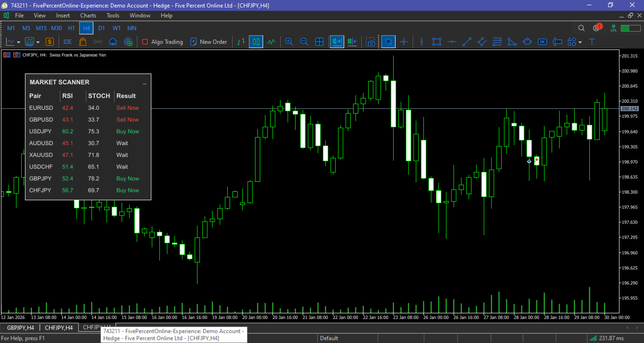Select the Fibonacci retracement lines tool

497,42
